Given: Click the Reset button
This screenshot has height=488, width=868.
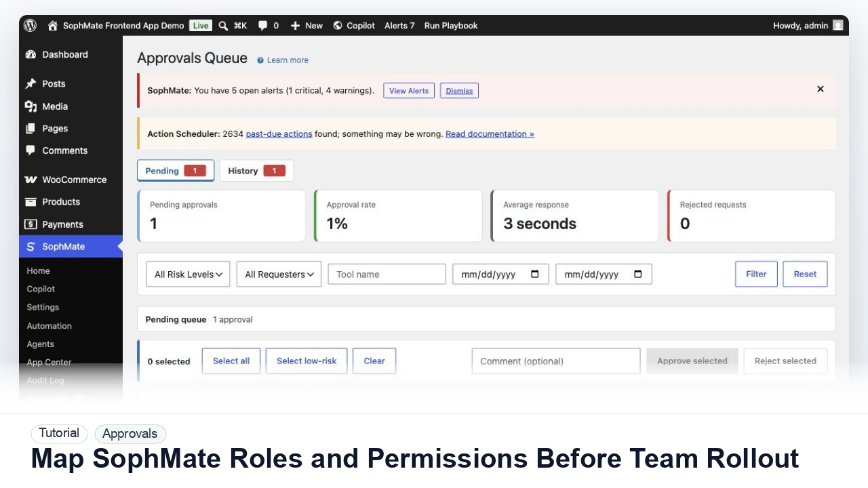Looking at the screenshot, I should pyautogui.click(x=805, y=274).
